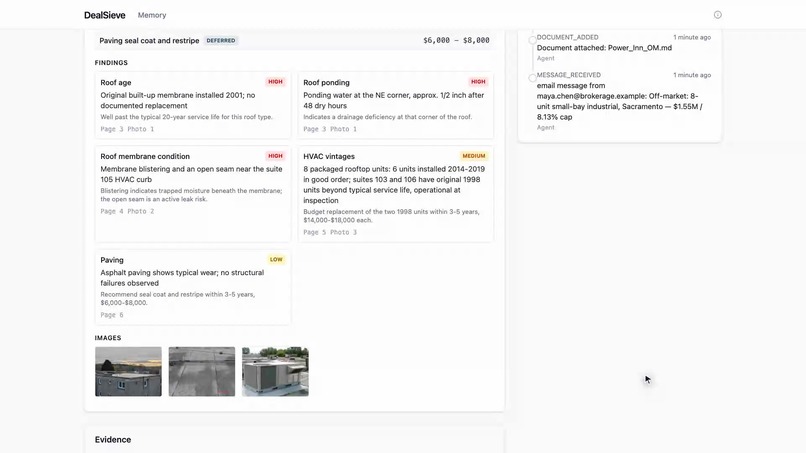The height and width of the screenshot is (453, 806).
Task: Click the HIGH badge on Roof age
Action: click(x=275, y=82)
